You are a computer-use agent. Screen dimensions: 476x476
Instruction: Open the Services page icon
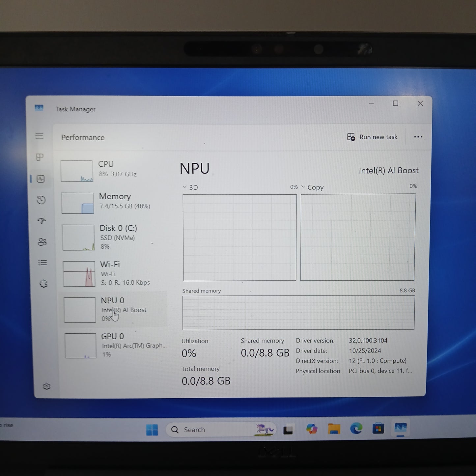(43, 284)
